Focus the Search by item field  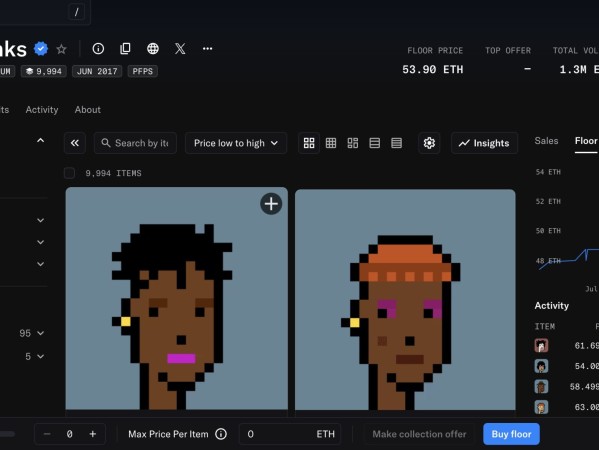(135, 143)
